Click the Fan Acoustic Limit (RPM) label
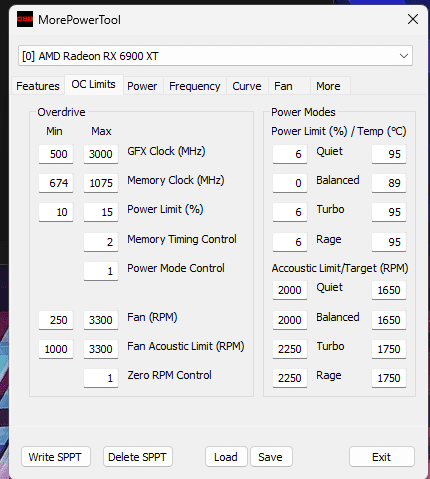The height and width of the screenshot is (479, 430). pyautogui.click(x=186, y=346)
